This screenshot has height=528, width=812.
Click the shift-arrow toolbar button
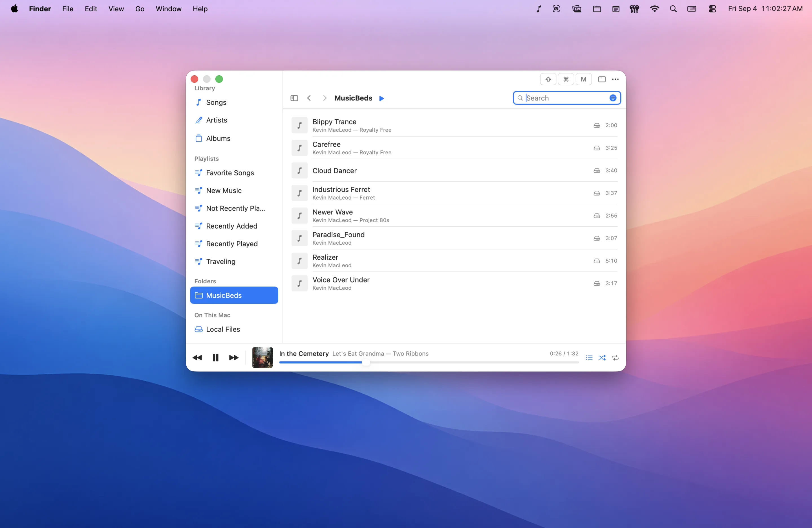548,79
